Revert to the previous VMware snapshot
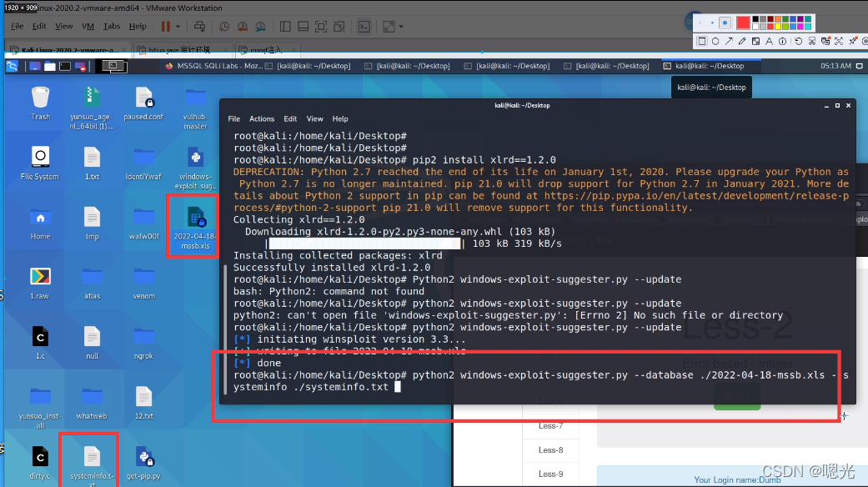Viewport: 868px width, 487px height. pyautogui.click(x=243, y=26)
